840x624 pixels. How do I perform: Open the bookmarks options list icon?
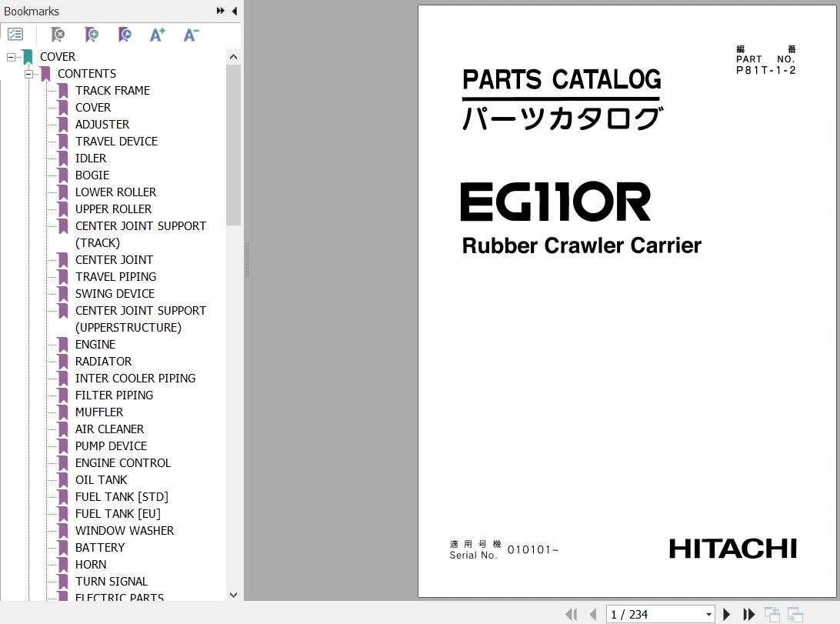tap(15, 35)
